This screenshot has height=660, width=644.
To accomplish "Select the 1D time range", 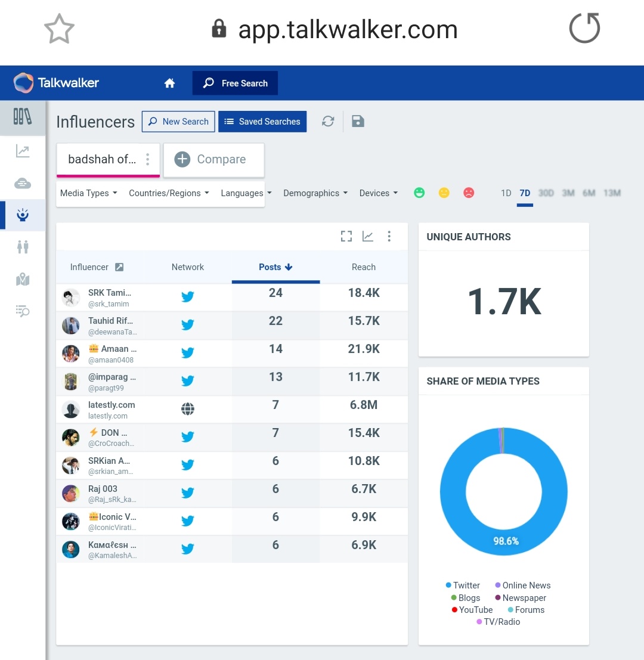I will [x=506, y=193].
